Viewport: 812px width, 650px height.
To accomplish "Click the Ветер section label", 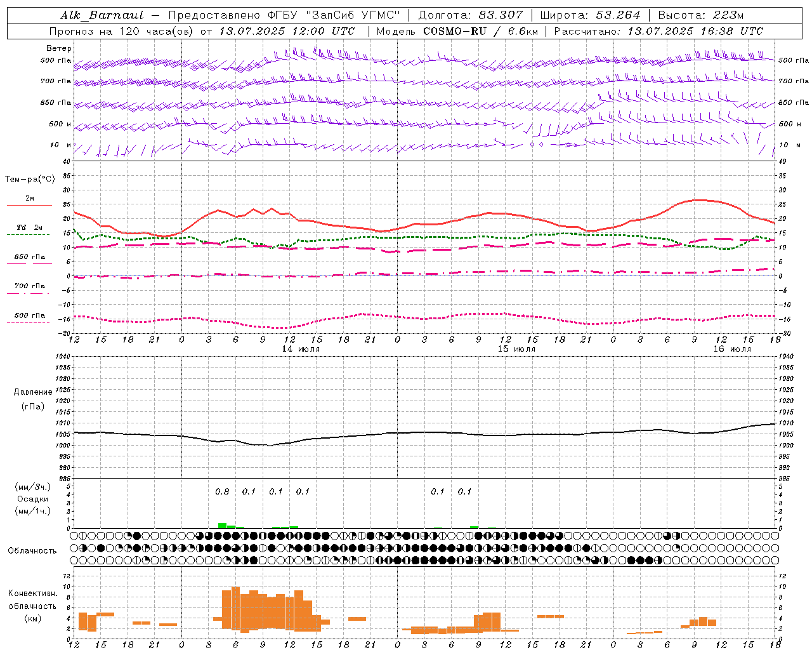I will (x=59, y=48).
